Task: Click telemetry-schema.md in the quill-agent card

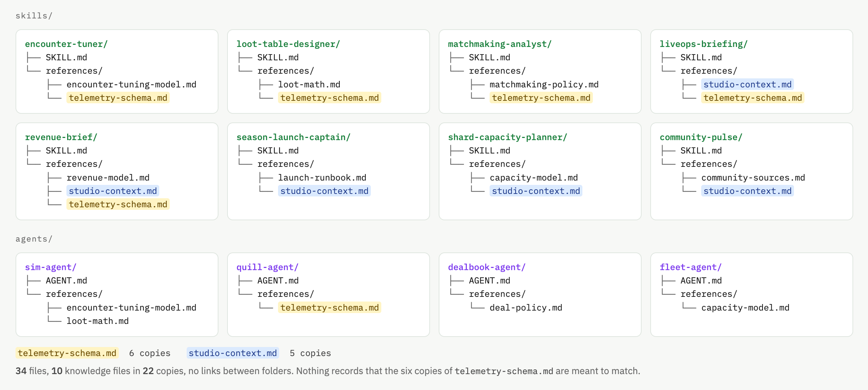Action: (x=330, y=308)
